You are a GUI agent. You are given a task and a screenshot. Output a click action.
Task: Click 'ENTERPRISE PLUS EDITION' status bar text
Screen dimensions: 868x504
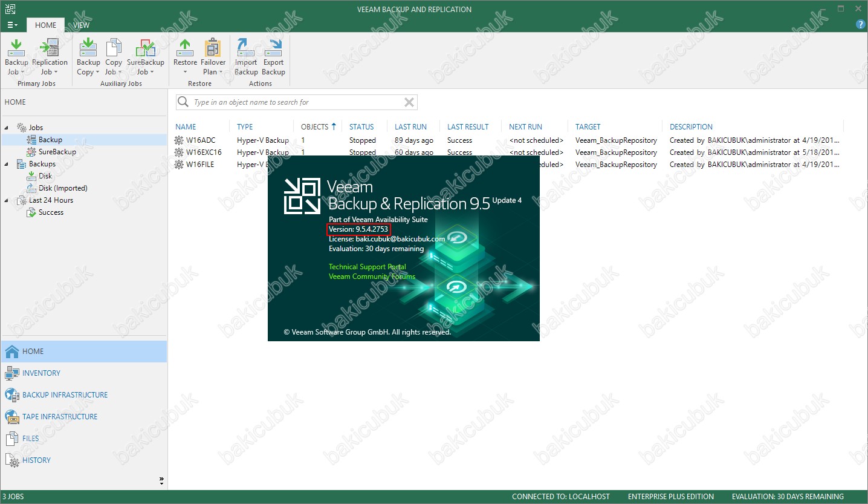671,497
